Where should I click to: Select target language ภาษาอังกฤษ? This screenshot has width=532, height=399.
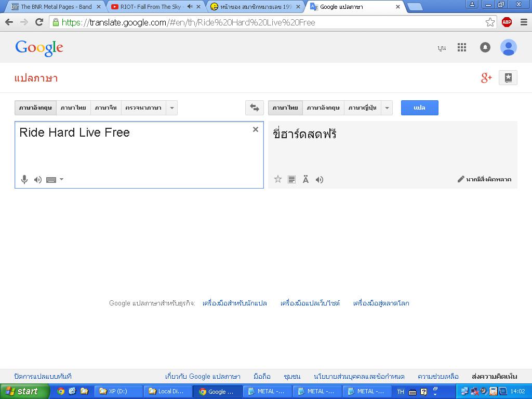[x=323, y=108]
